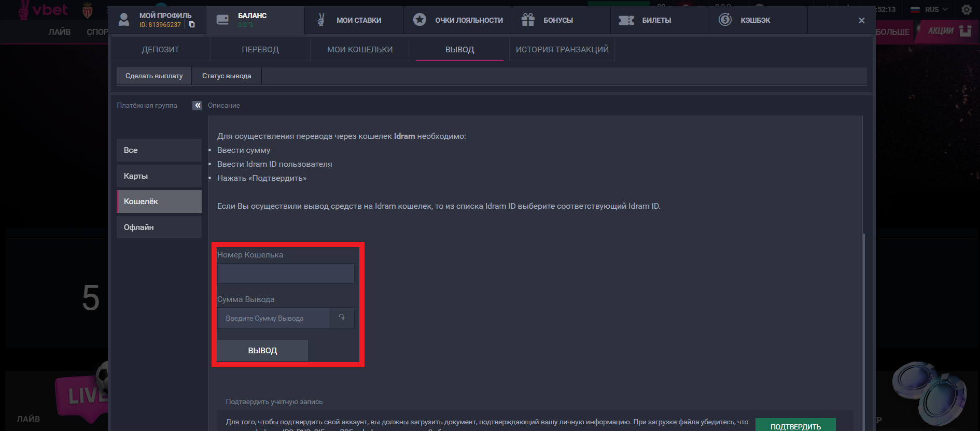
Task: Click the gift box Bonuses icon
Action: pyautogui.click(x=528, y=20)
